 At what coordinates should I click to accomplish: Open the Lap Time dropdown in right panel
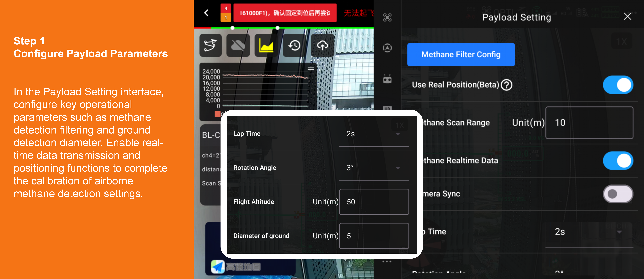coord(589,232)
